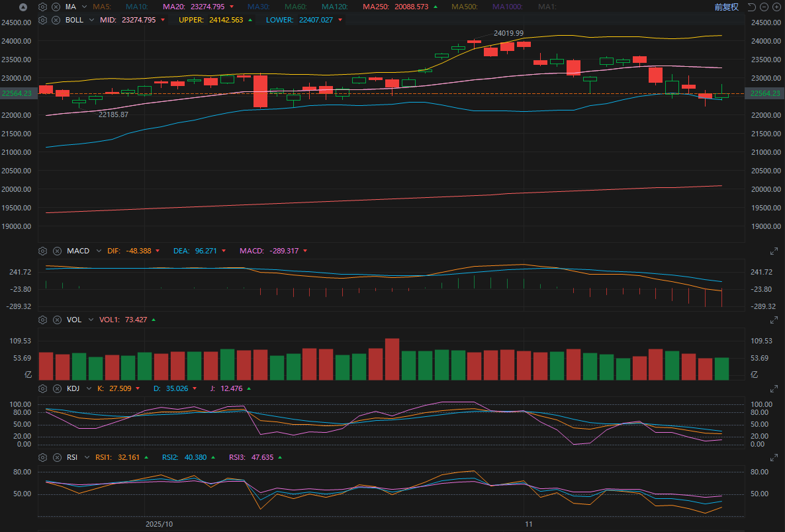Click the 前复权 price adjustment button
The image size is (785, 532).
[x=727, y=7]
